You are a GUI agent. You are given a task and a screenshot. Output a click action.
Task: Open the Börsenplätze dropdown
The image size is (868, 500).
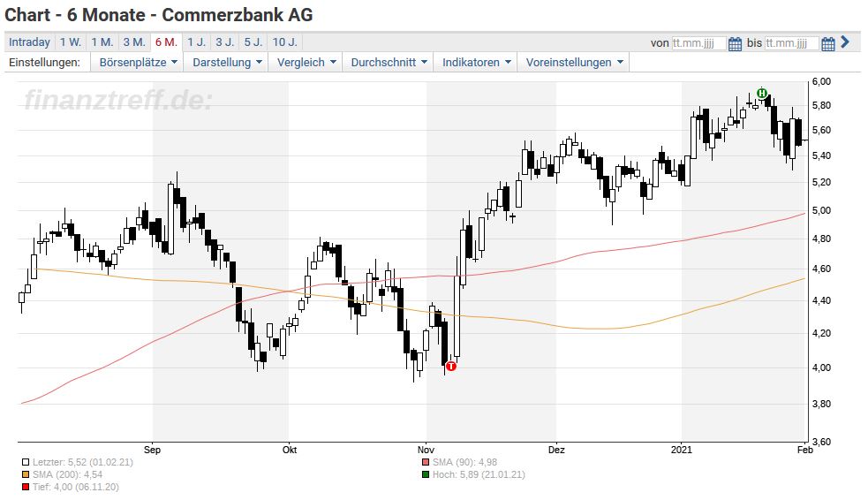coord(138,63)
